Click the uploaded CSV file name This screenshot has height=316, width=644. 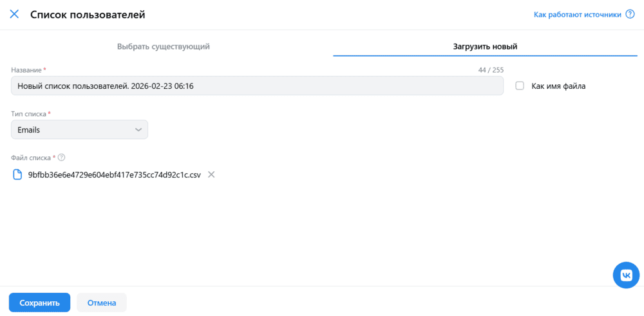(115, 174)
